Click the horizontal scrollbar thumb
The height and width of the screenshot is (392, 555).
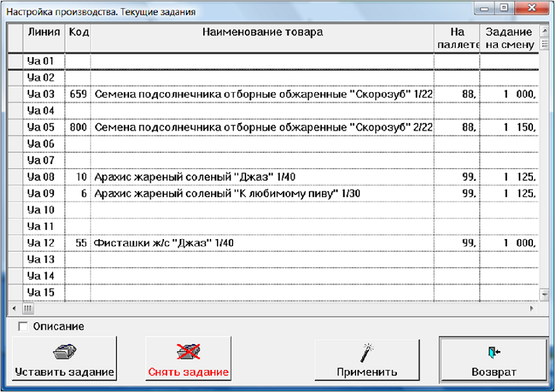[28, 308]
